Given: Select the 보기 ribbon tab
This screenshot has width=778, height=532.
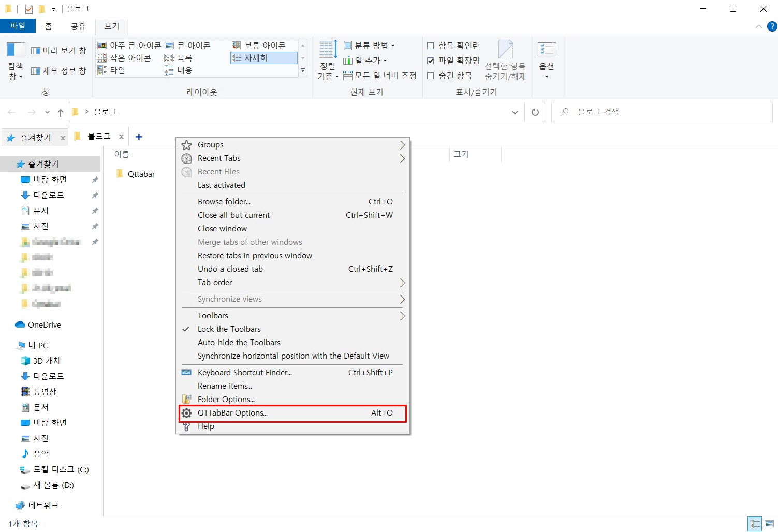Looking at the screenshot, I should click(112, 26).
